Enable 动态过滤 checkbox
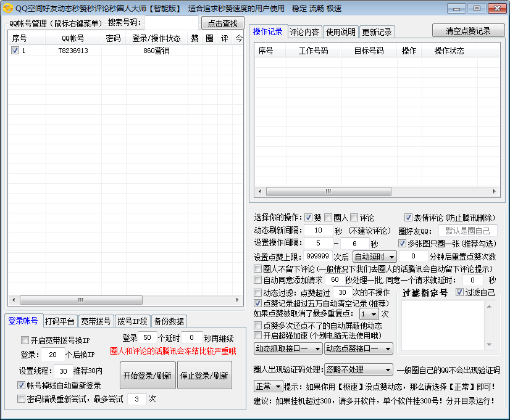The height and width of the screenshot is (420, 510). [x=258, y=292]
